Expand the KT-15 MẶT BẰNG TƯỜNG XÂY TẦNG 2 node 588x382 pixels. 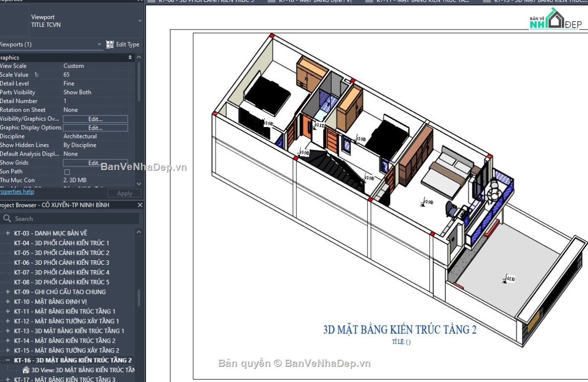click(x=8, y=351)
